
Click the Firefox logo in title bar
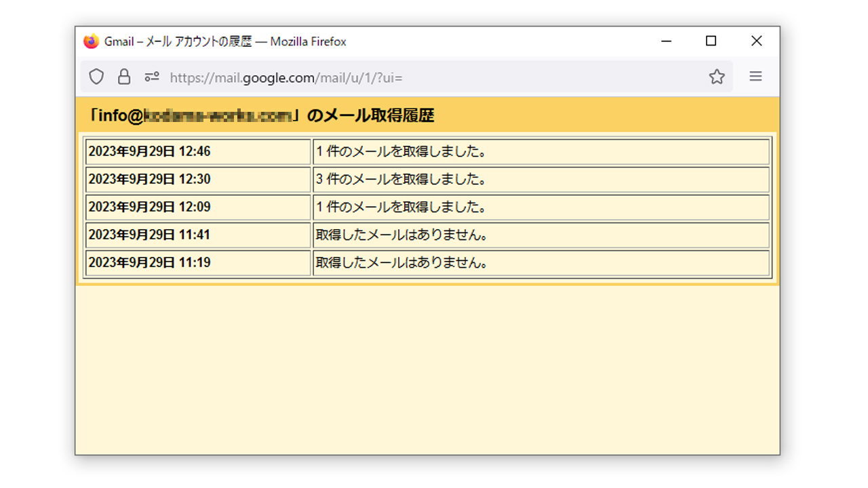pos(91,41)
